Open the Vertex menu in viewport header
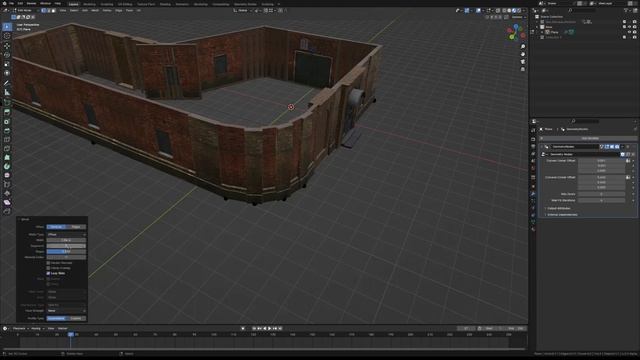 pyautogui.click(x=107, y=11)
